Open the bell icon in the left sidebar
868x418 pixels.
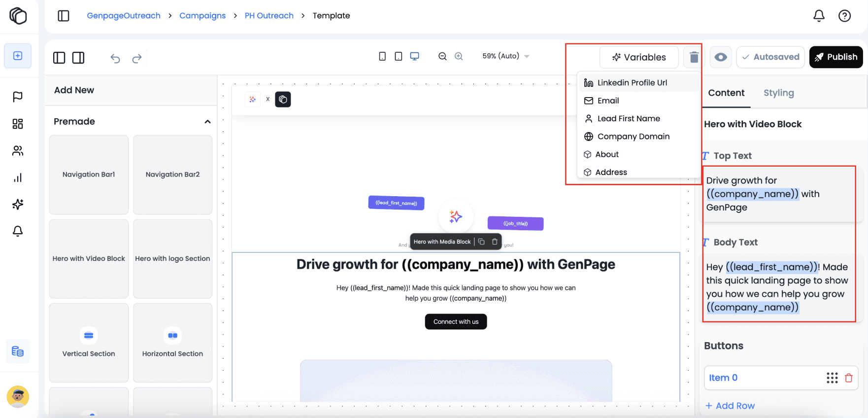tap(18, 231)
